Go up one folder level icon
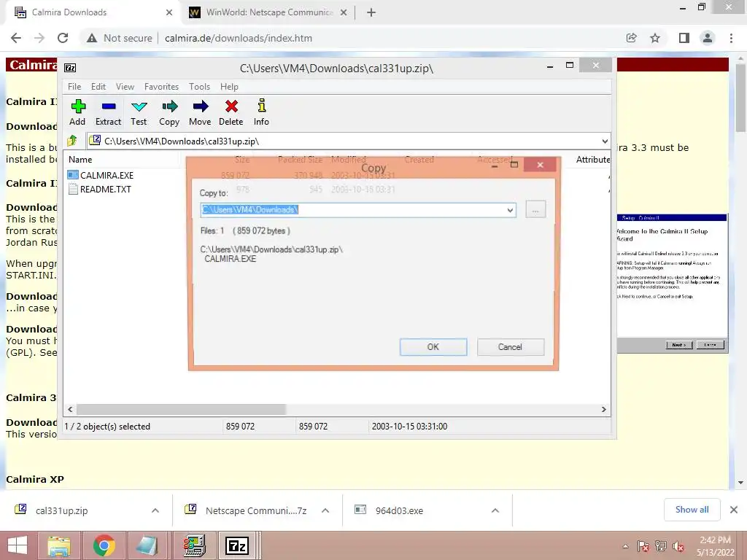 72,141
